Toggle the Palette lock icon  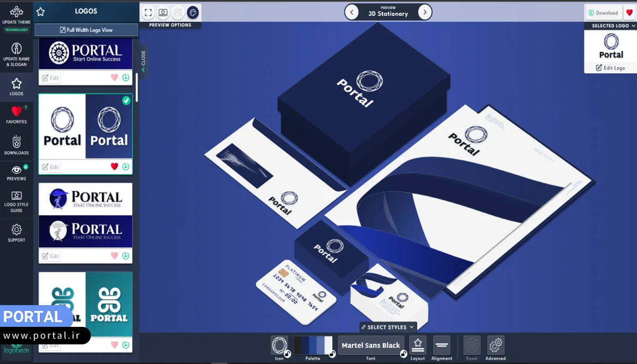[x=332, y=354]
